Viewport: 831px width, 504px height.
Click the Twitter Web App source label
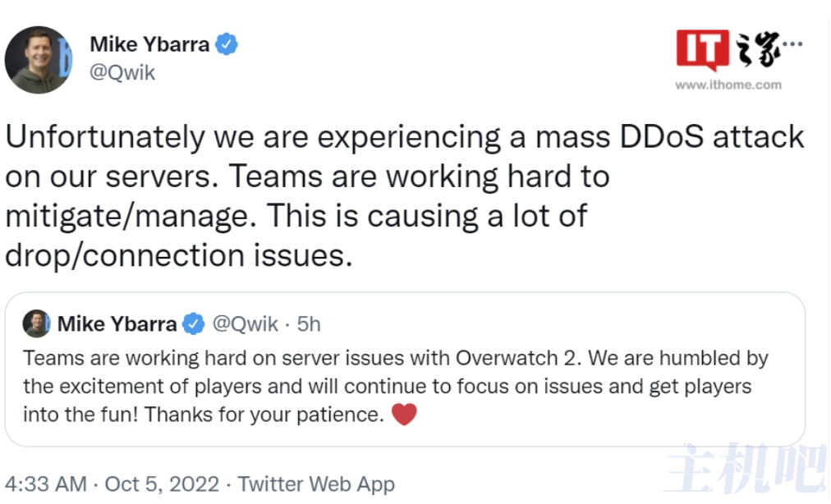316,483
